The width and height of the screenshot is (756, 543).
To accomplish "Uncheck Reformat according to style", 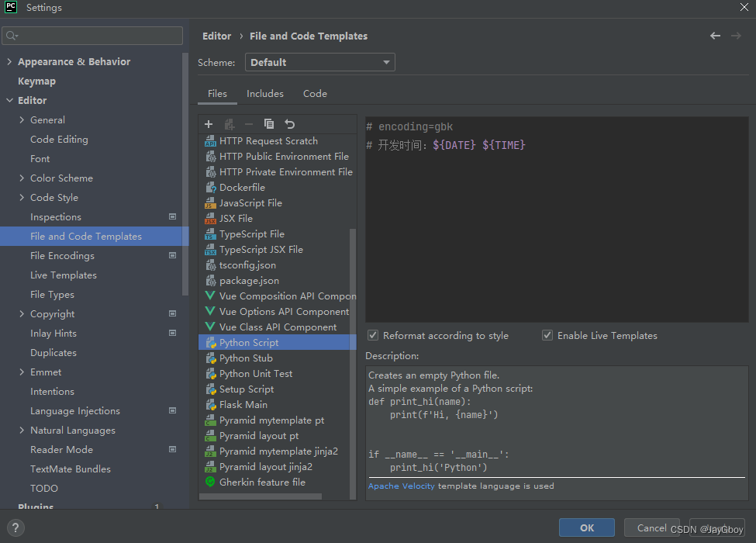I will pyautogui.click(x=373, y=335).
